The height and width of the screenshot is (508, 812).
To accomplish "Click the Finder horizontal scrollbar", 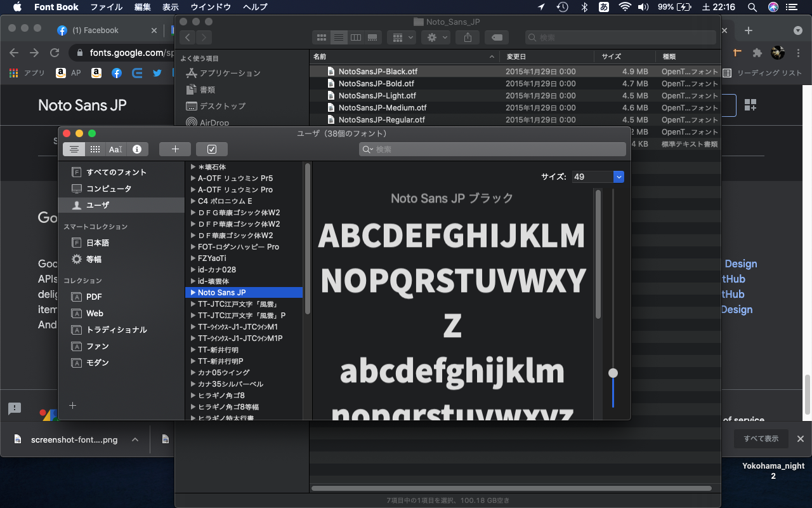I will click(511, 488).
